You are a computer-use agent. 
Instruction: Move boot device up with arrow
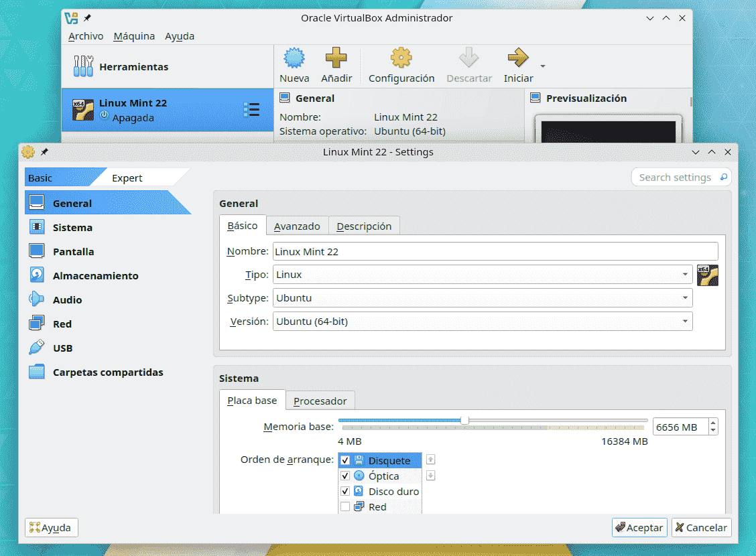point(430,459)
